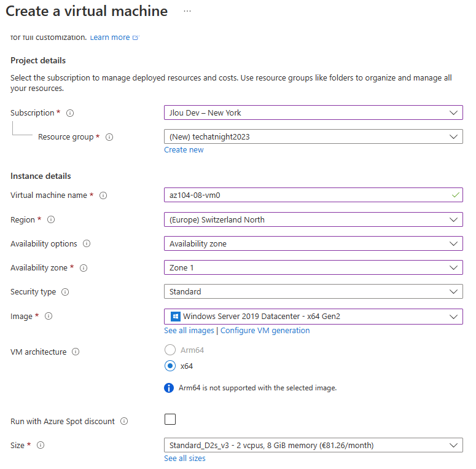476x469 pixels.
Task: Open the Image dropdown
Action: (313, 317)
